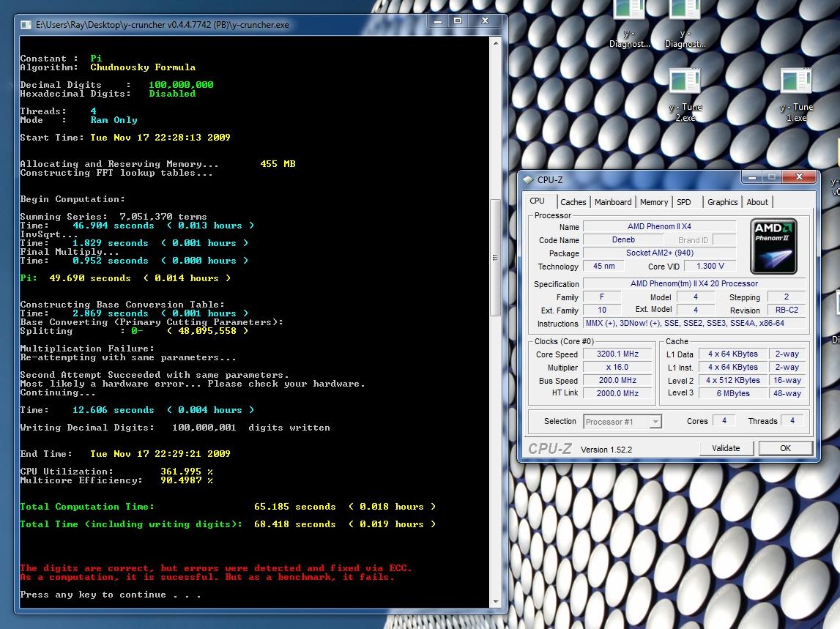Click the y-cruncher console title bar icon
840x629 pixels.
[x=26, y=24]
